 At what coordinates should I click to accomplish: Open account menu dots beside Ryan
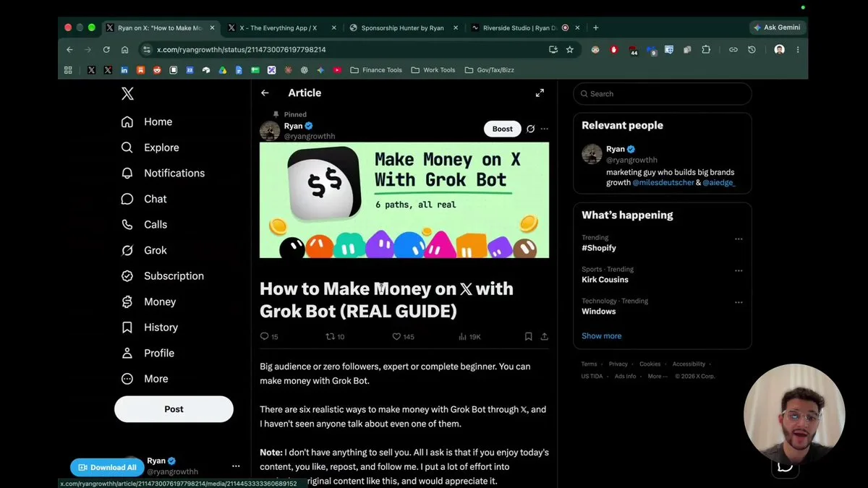tap(235, 466)
